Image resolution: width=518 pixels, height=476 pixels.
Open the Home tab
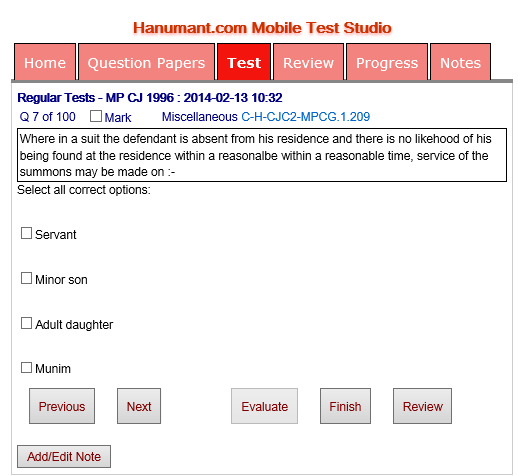point(45,62)
